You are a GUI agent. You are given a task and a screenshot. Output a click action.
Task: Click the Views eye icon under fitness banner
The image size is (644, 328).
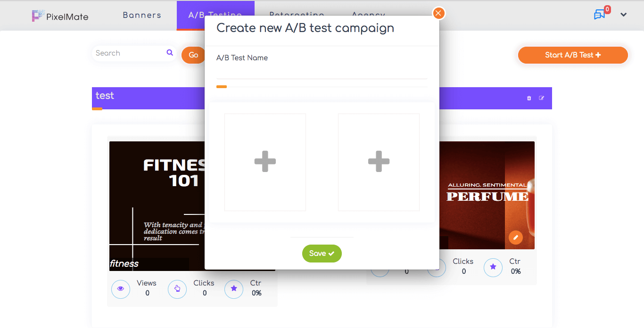tap(121, 289)
